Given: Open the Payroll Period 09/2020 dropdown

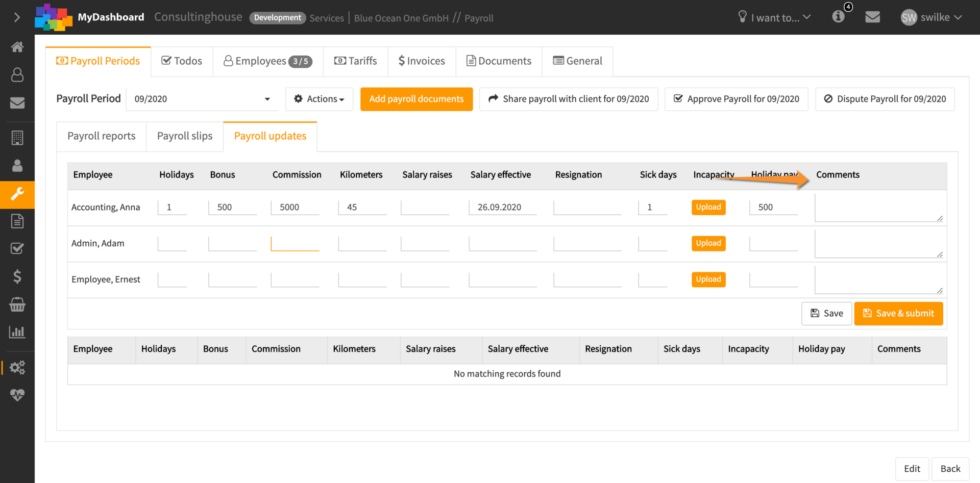Looking at the screenshot, I should pos(202,99).
